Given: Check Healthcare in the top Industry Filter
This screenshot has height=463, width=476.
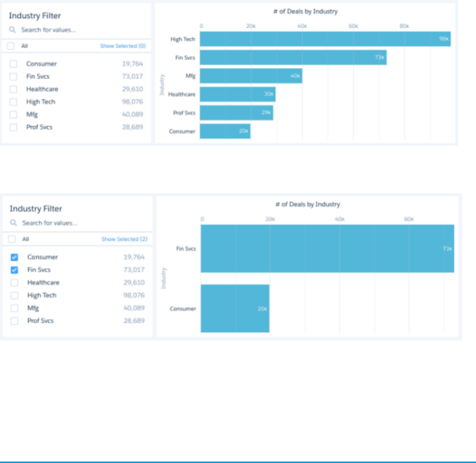Looking at the screenshot, I should 13,89.
